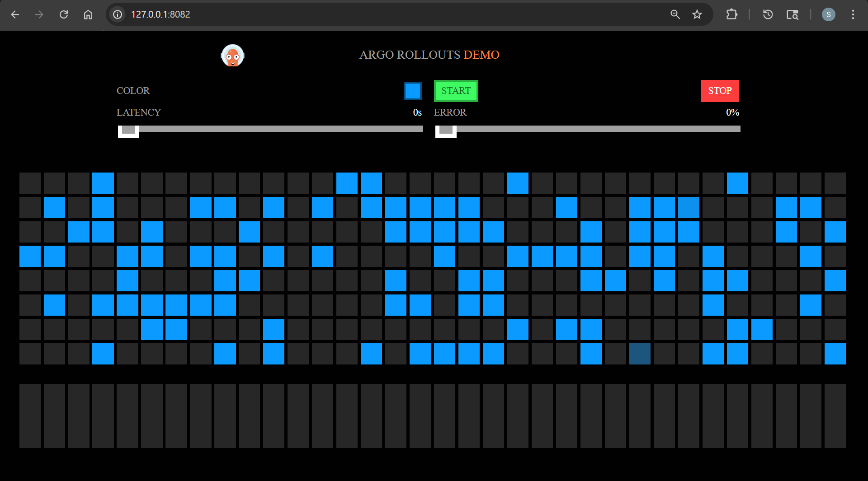Screen dimensions: 868x481
Task: Click the ARGO ROLLOUTS DEMO title
Action: click(429, 55)
